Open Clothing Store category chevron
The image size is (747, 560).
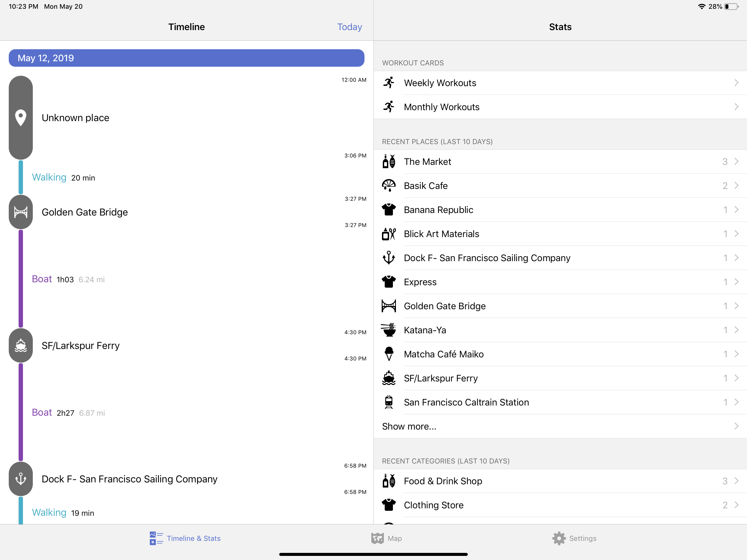737,505
